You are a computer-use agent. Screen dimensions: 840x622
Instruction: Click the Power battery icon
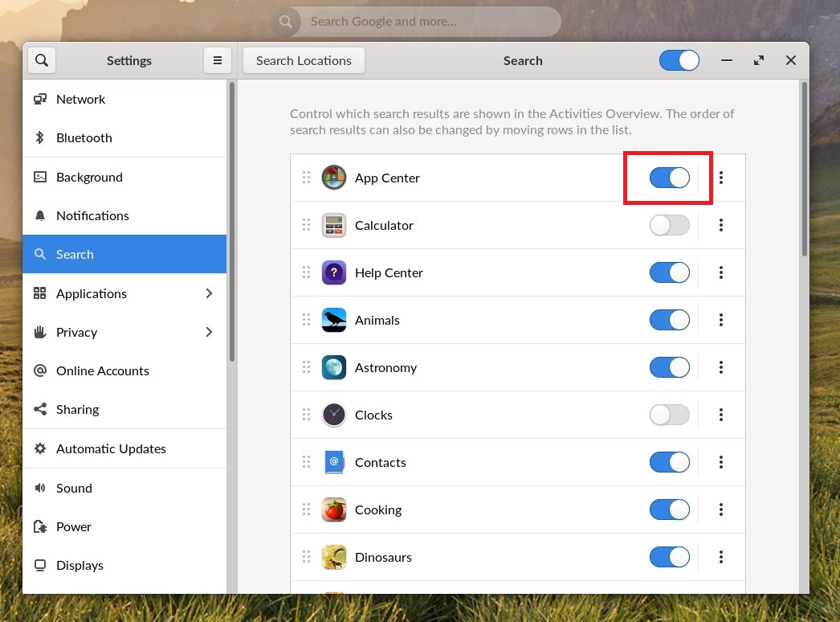click(40, 526)
